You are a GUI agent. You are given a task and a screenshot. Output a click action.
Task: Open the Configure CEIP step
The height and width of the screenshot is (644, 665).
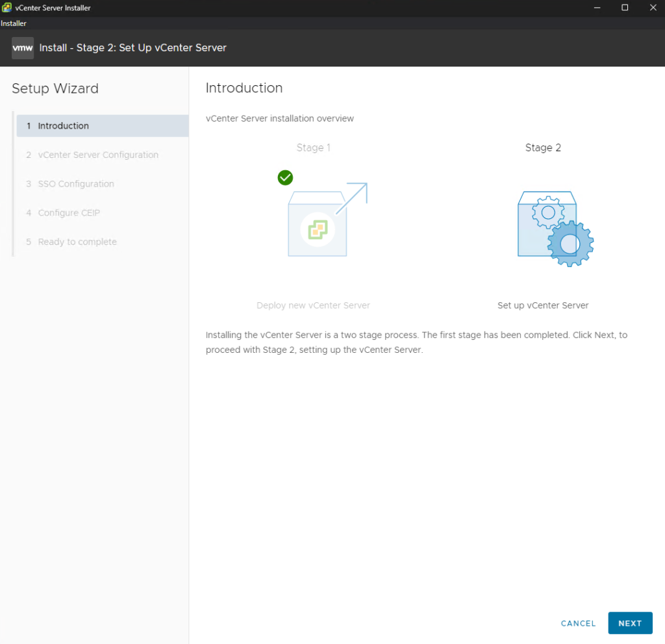[x=69, y=213]
